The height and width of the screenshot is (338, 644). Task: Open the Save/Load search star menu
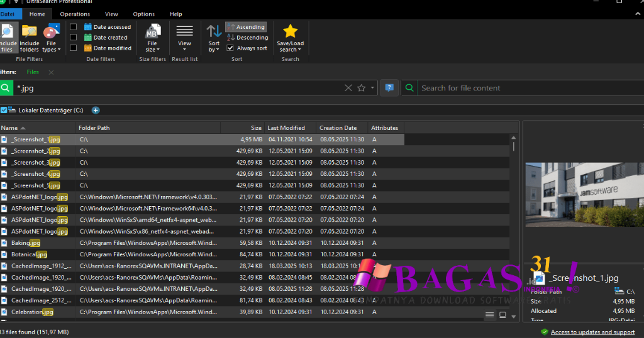pyautogui.click(x=291, y=38)
